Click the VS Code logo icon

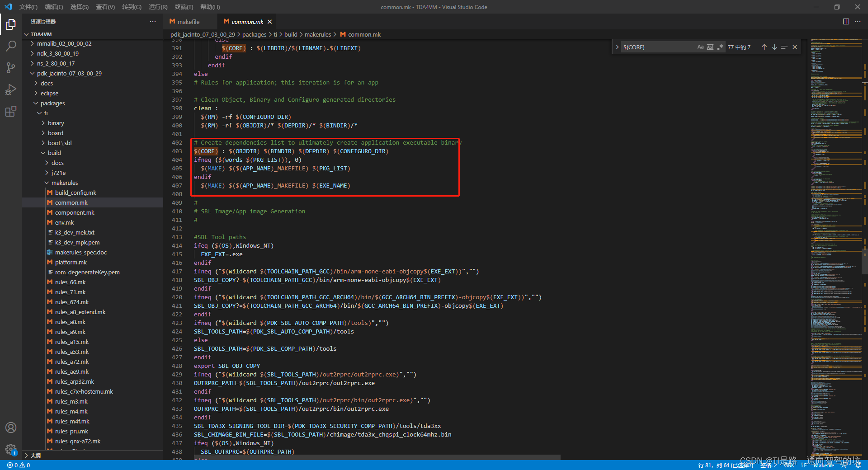point(8,7)
